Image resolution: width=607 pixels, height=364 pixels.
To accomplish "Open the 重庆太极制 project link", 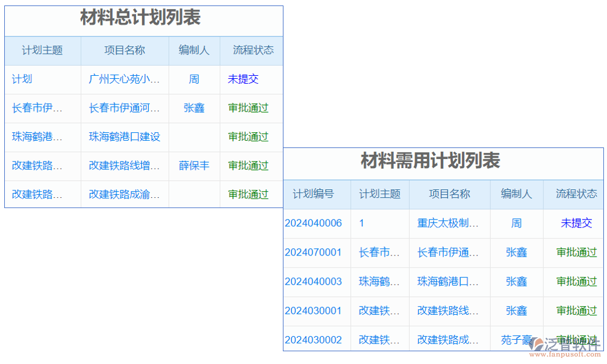I will point(449,223).
